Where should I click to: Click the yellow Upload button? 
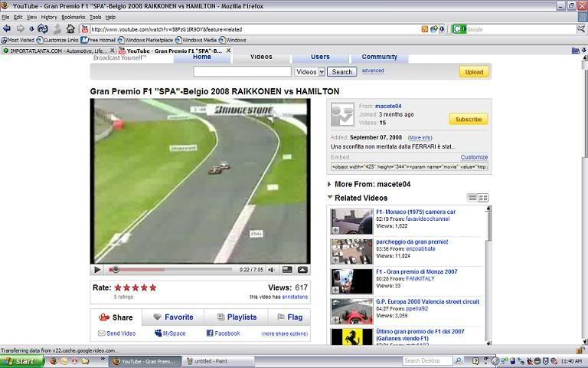coord(474,71)
